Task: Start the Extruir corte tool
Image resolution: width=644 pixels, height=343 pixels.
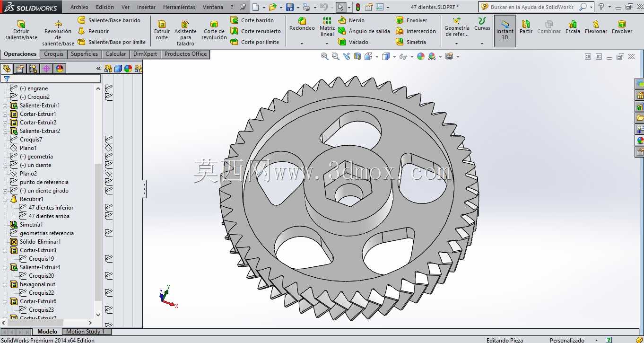Action: coord(162,30)
